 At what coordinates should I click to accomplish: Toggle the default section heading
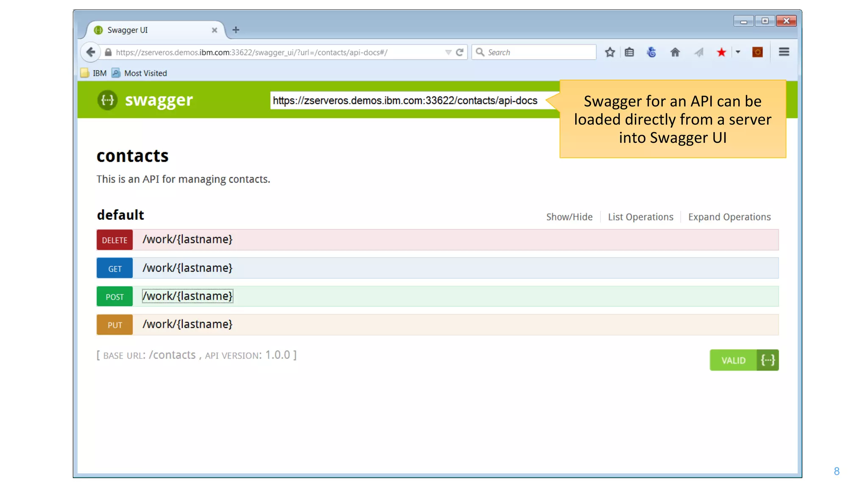point(120,215)
